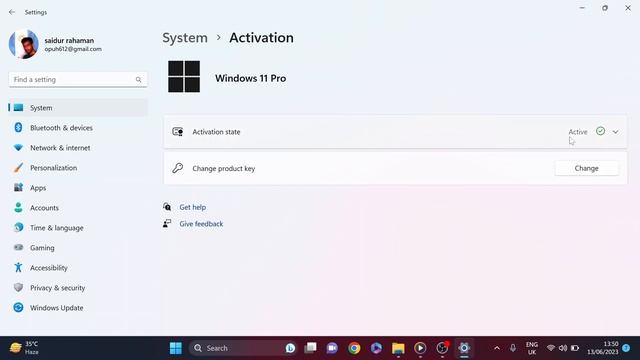Expand the Activation state chevron
This screenshot has width=640, height=360.
[615, 132]
